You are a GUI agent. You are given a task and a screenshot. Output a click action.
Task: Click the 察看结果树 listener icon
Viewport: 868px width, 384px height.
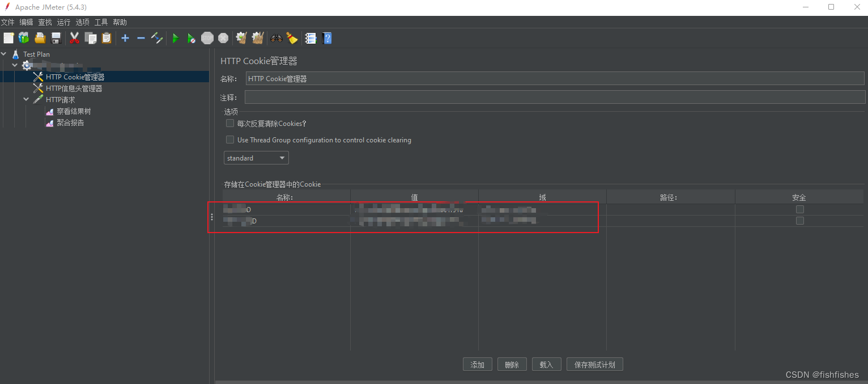[x=50, y=112]
